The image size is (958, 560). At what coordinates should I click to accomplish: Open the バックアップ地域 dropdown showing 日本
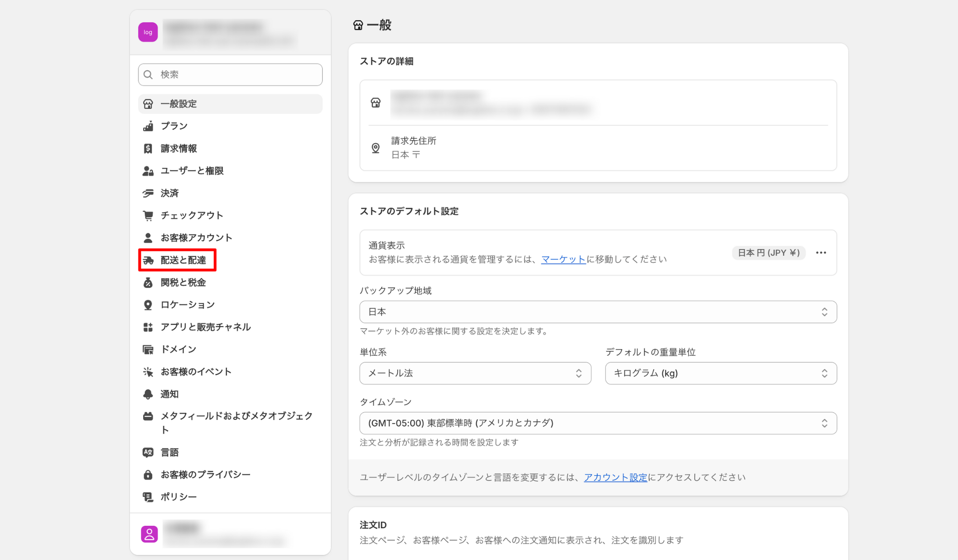pos(598,312)
